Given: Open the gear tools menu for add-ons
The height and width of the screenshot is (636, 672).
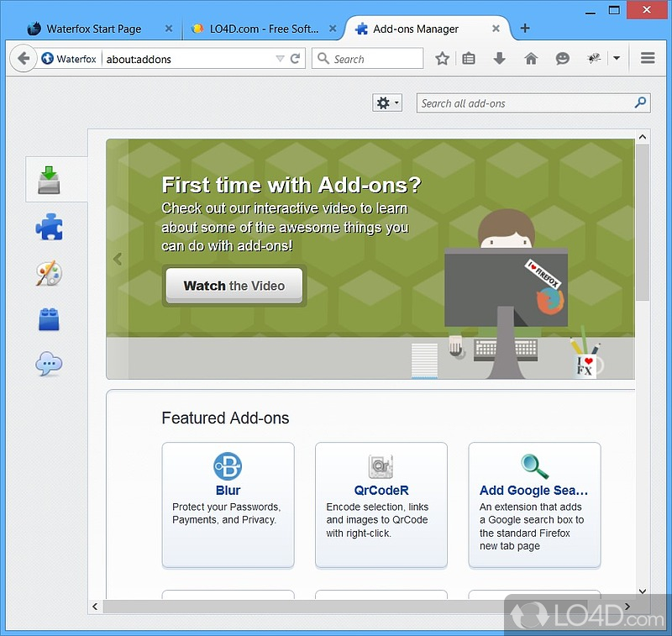Looking at the screenshot, I should click(387, 102).
